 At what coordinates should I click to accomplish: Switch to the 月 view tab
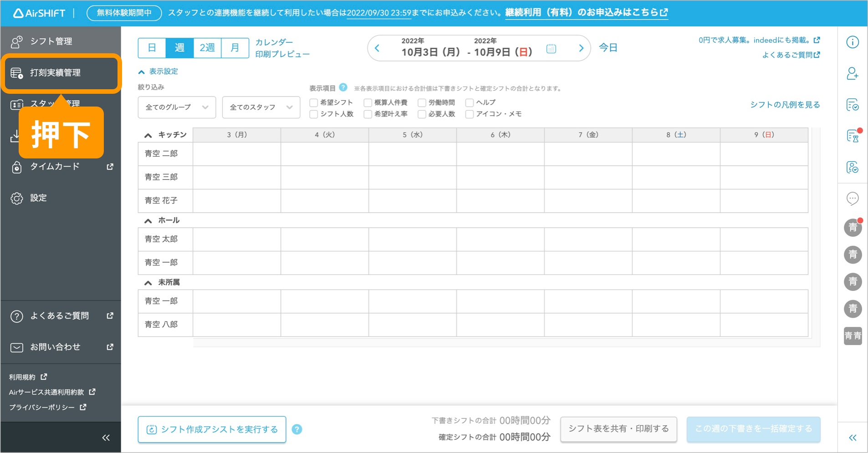pos(235,48)
